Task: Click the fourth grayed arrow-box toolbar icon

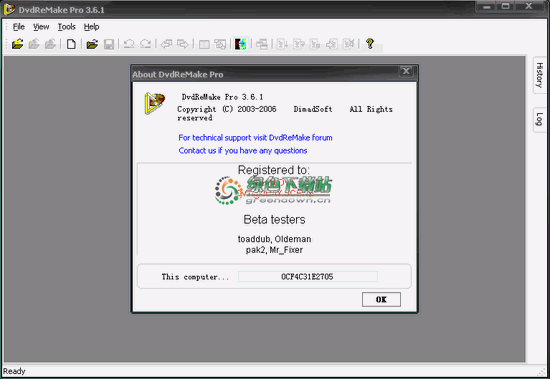Action: pos(332,44)
